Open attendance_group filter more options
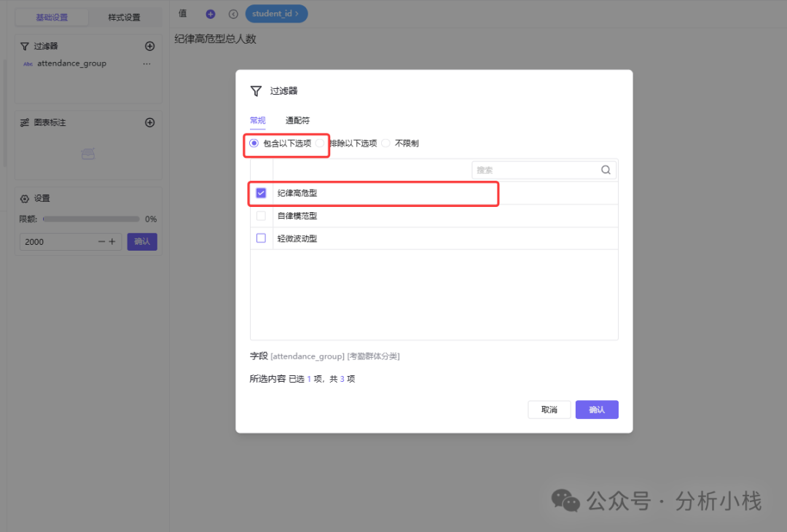787x532 pixels. [x=146, y=63]
